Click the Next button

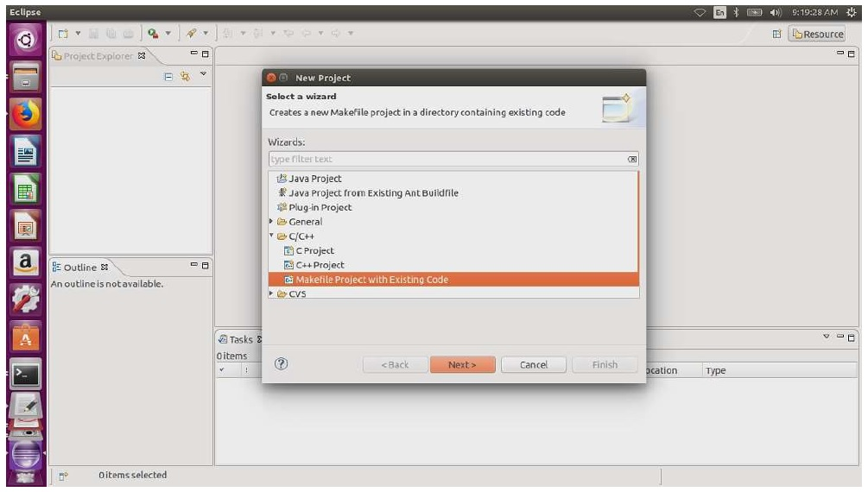tap(462, 365)
